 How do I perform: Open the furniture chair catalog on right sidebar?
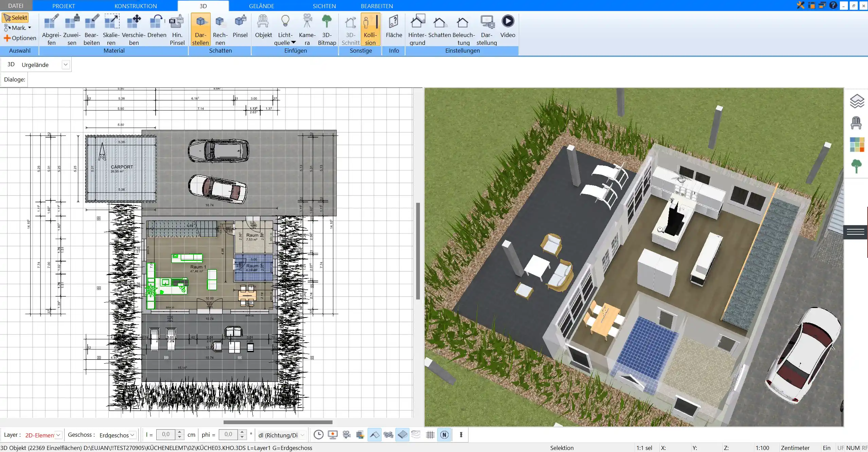pos(856,123)
